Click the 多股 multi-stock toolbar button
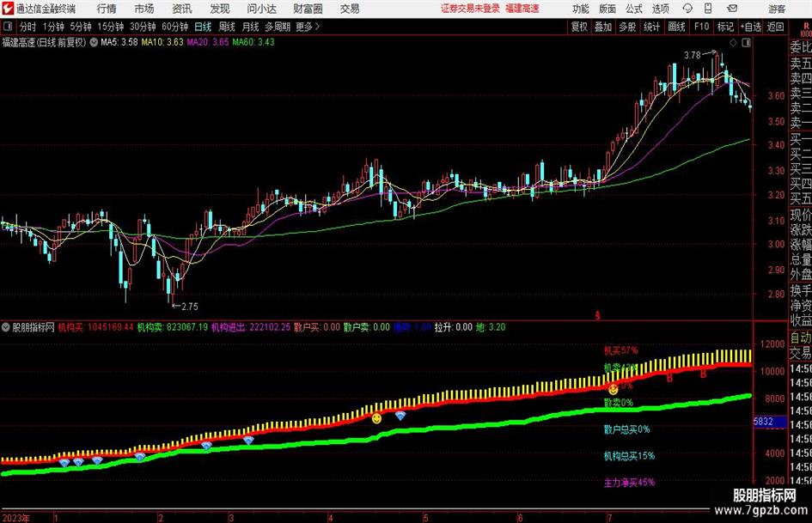Viewport: 812px width, 523px height. coord(627,27)
